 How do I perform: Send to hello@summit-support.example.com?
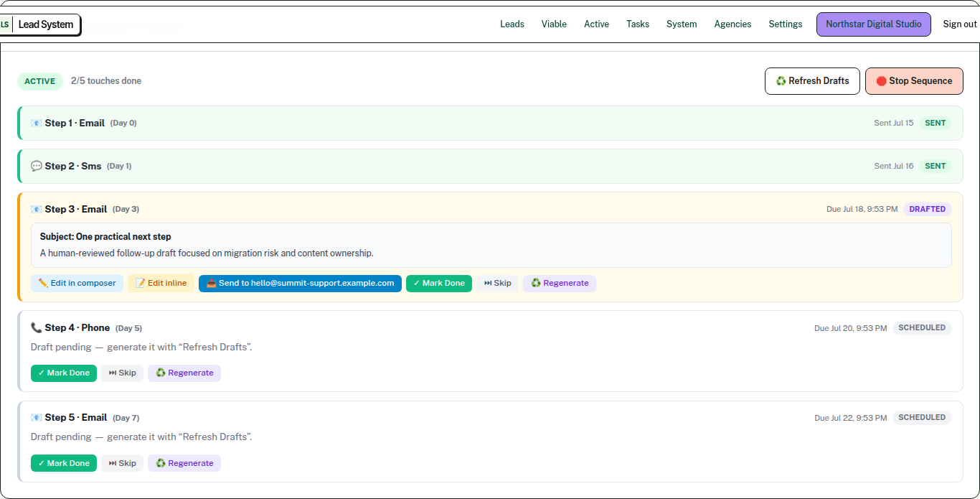pyautogui.click(x=300, y=283)
